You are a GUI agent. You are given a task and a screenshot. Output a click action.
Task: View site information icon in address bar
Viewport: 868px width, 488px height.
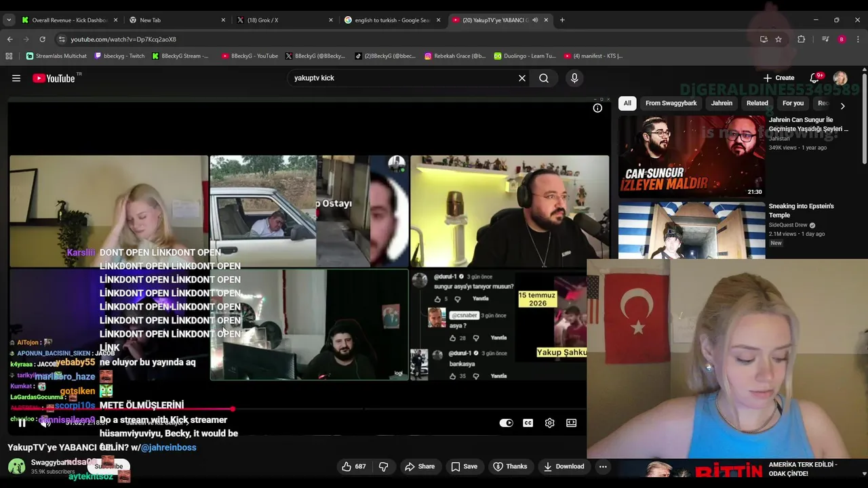pyautogui.click(x=62, y=39)
